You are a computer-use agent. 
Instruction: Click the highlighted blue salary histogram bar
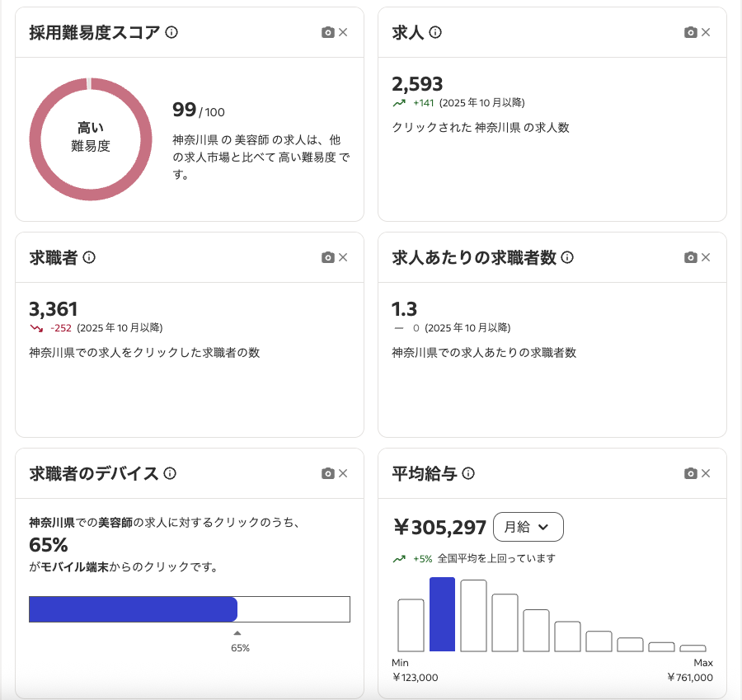(x=442, y=614)
